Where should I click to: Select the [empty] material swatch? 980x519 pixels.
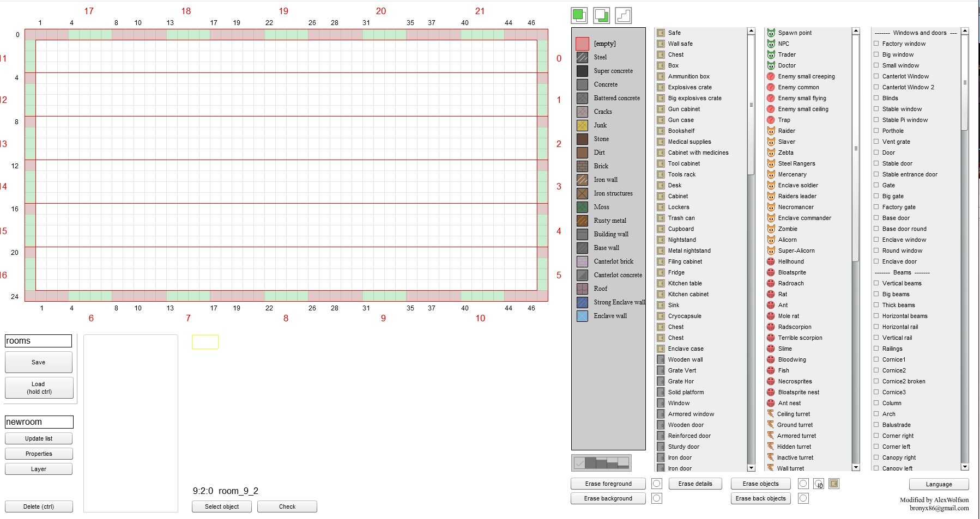point(582,44)
